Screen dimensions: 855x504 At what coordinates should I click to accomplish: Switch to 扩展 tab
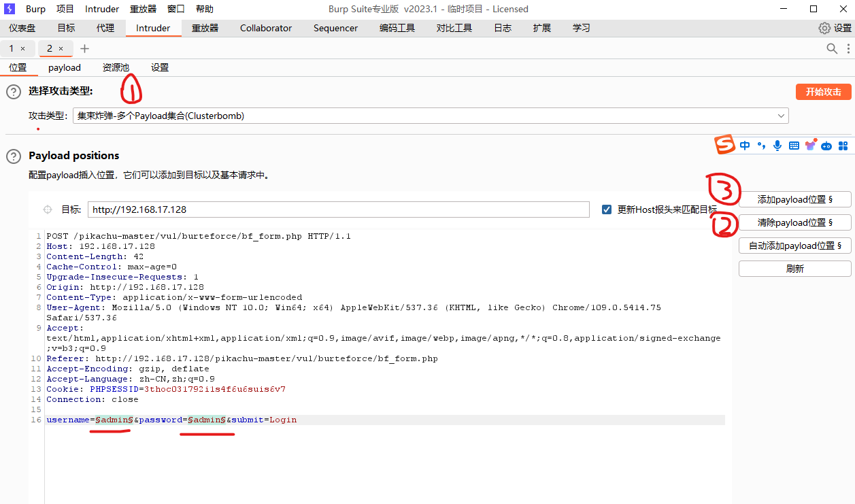(542, 28)
